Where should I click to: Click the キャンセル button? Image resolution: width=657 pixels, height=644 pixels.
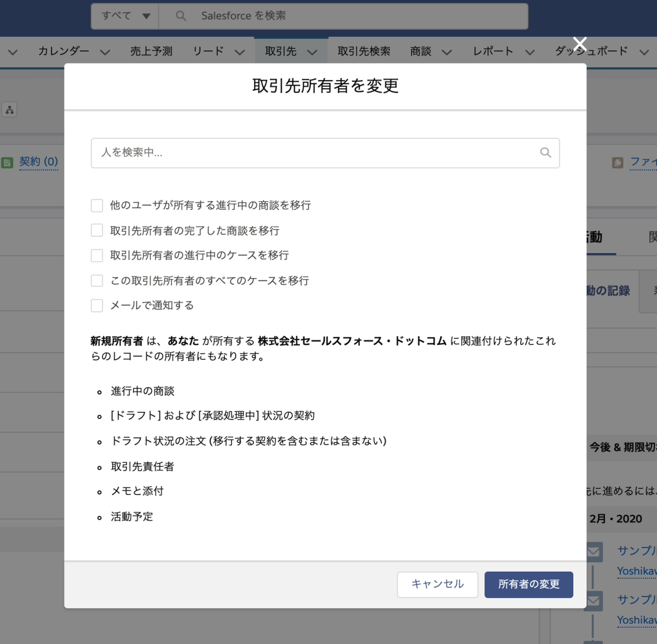pyautogui.click(x=437, y=584)
